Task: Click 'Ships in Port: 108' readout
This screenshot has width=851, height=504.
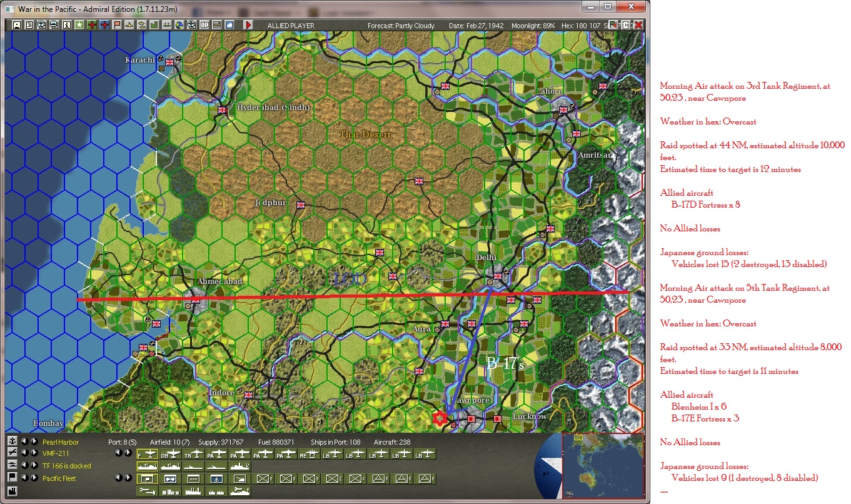Action: [336, 442]
